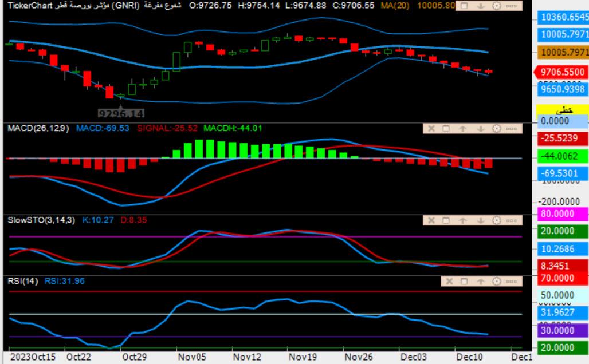This screenshot has height=364, width=589.
Task: Click the Dec10 date on time axis
Action: (x=469, y=357)
